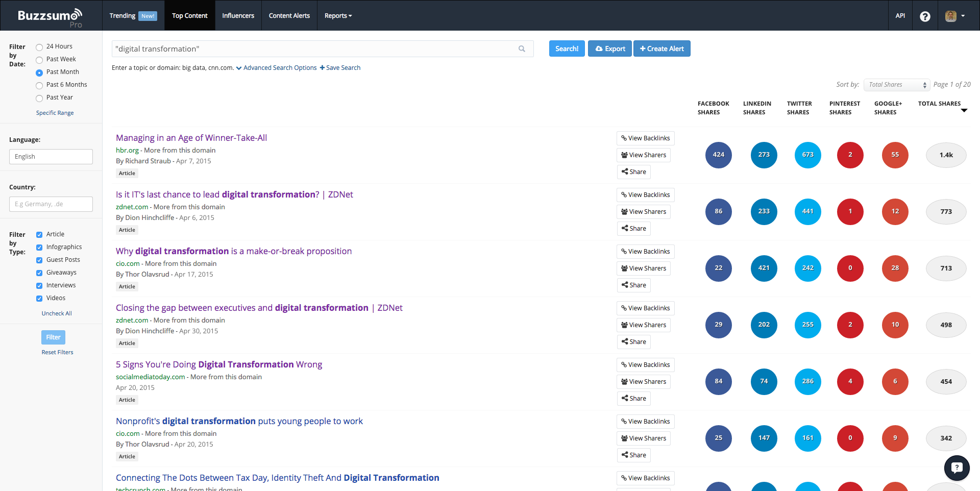Screen dimensions: 980x491
Task: Select the Past 6 Months filter
Action: pos(39,85)
